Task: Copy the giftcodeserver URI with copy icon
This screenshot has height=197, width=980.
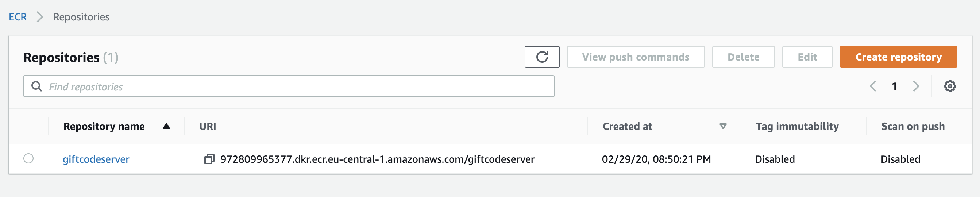Action: [x=209, y=159]
